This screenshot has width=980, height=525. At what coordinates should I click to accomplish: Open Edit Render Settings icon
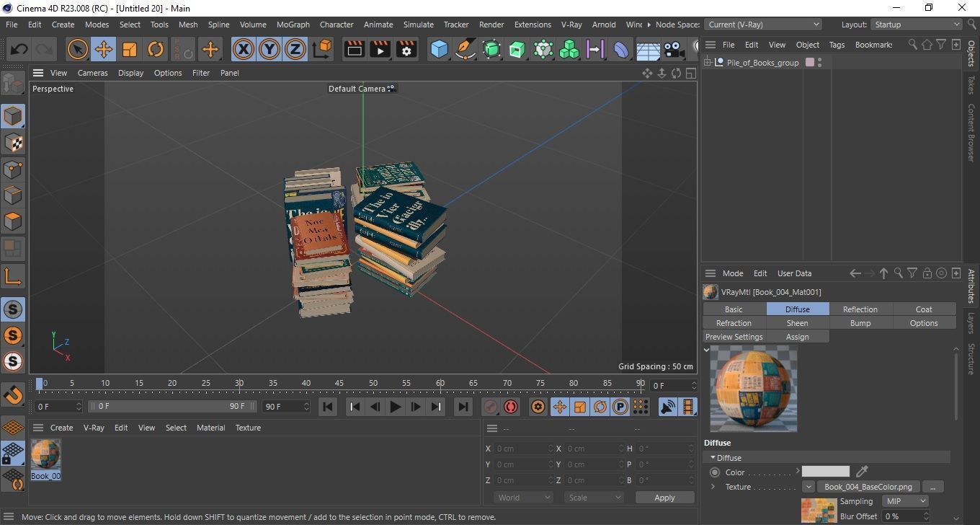pos(407,50)
